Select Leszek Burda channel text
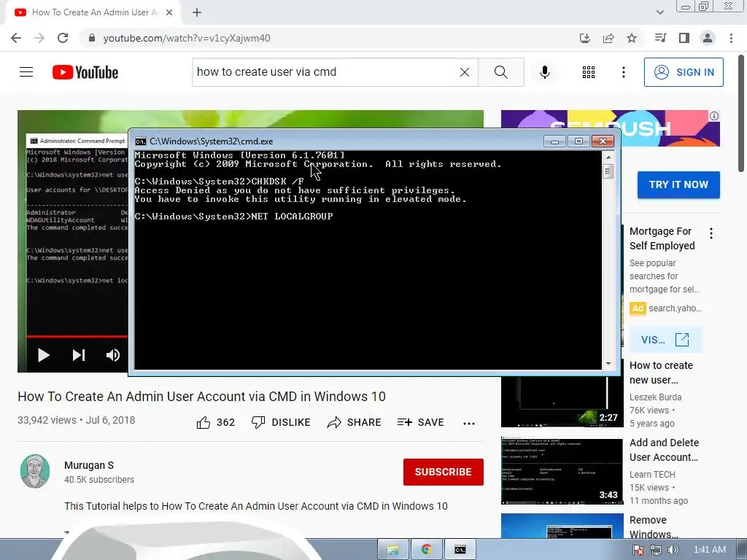Image resolution: width=747 pixels, height=560 pixels. (655, 397)
